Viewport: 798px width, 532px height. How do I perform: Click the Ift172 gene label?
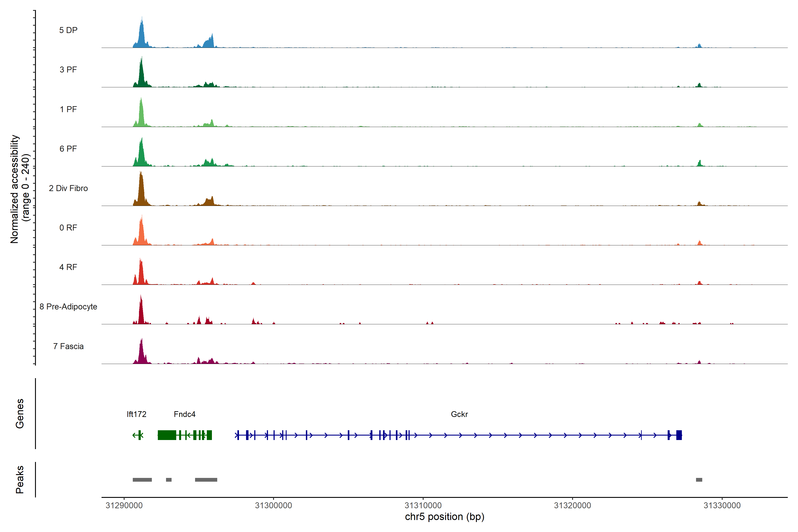coord(136,414)
